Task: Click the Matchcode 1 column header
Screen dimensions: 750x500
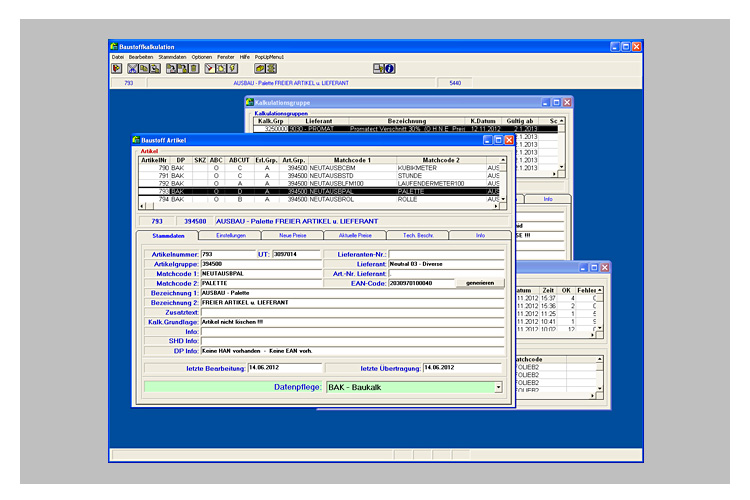Action: (352, 160)
